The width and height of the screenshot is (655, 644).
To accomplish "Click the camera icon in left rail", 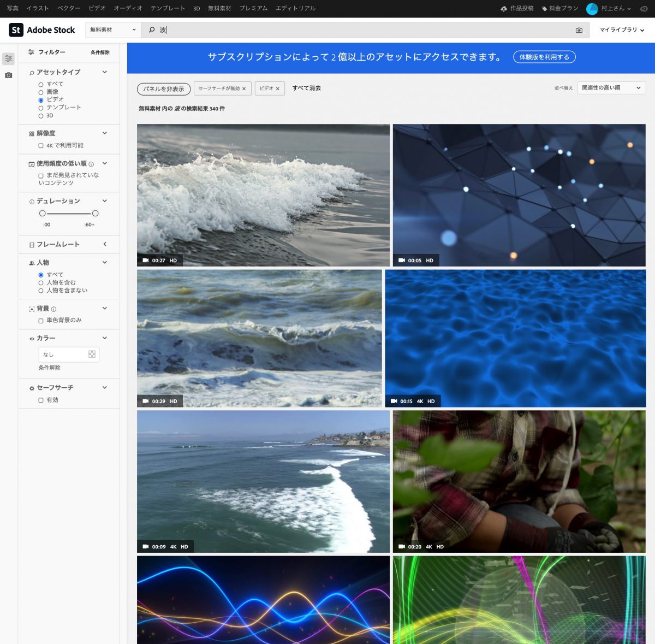I will (8, 75).
